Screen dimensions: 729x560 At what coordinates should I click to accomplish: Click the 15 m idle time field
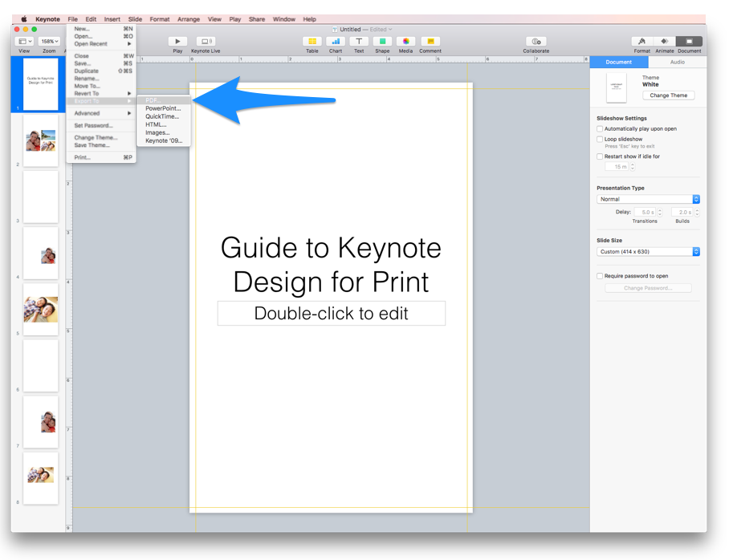617,166
